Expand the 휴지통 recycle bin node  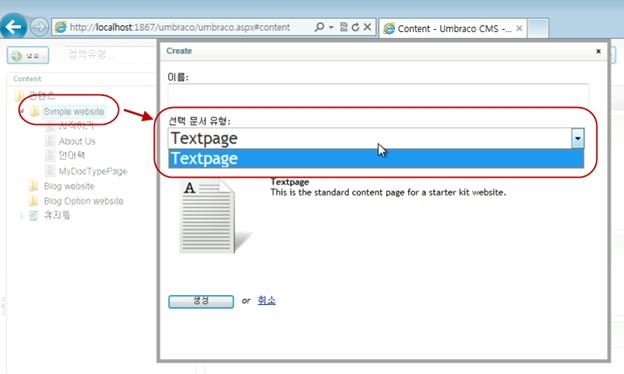[x=22, y=216]
